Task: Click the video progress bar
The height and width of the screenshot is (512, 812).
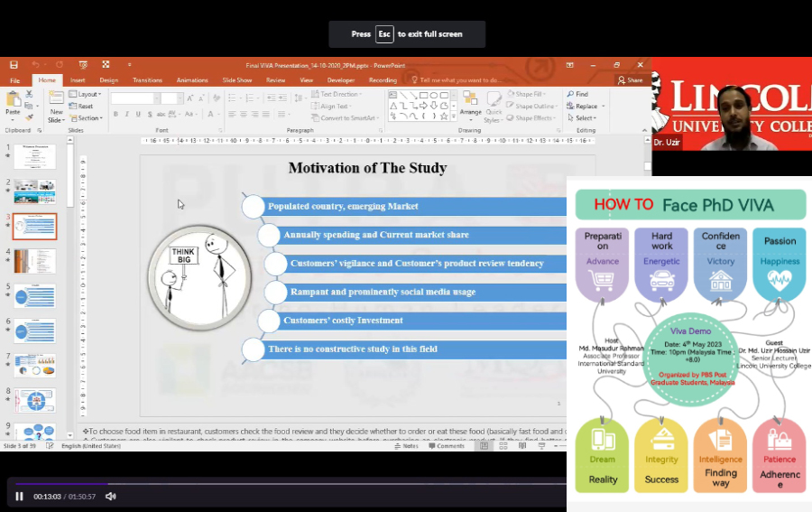Action: (x=290, y=483)
